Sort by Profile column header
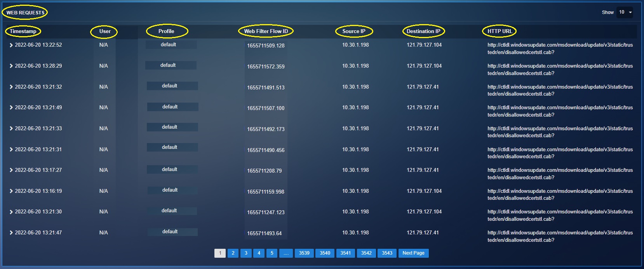 click(x=166, y=31)
